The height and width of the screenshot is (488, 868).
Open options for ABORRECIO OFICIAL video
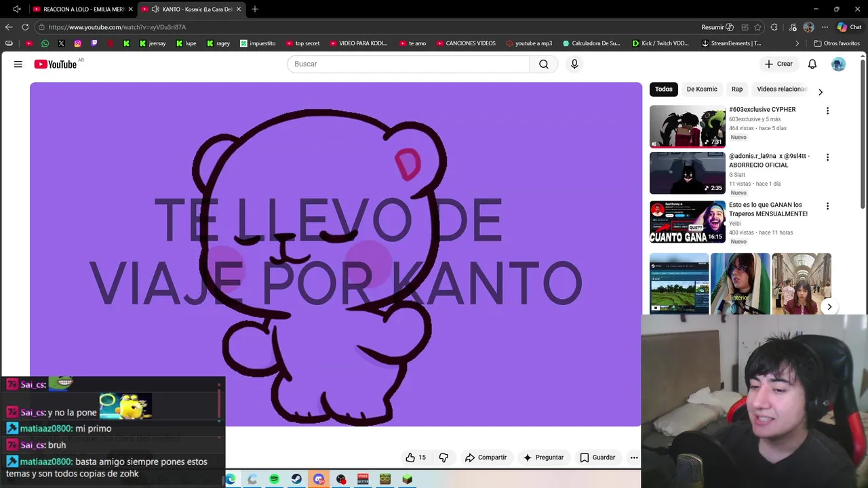tap(827, 157)
